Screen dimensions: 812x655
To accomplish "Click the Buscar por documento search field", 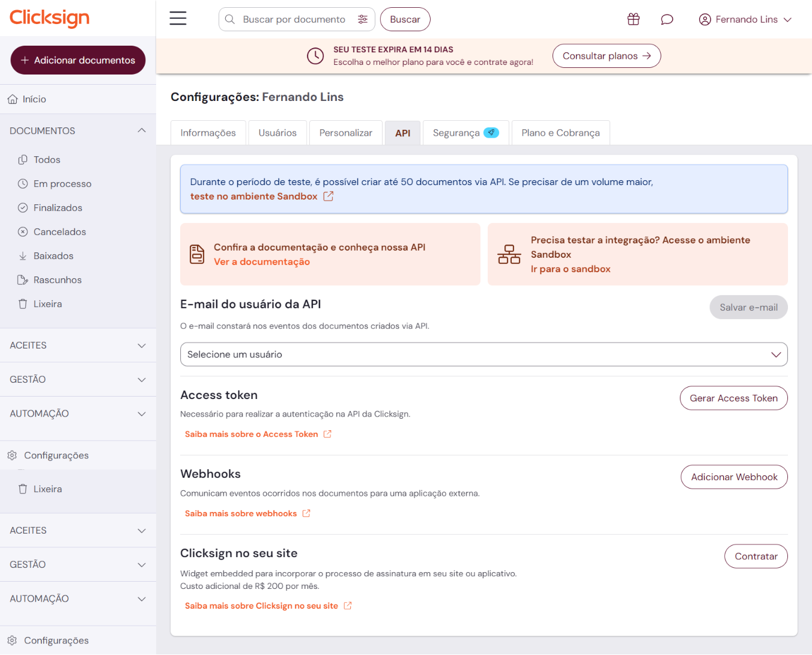I will (x=294, y=19).
